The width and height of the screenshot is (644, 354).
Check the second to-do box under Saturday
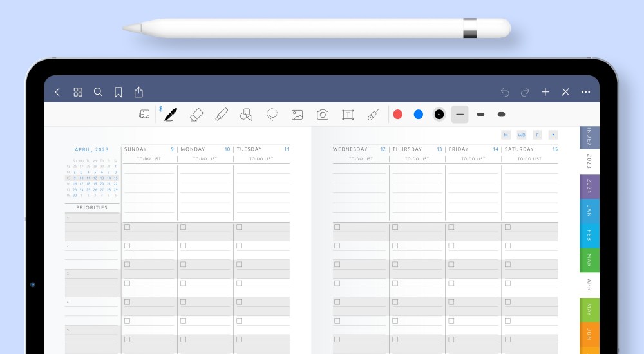pyautogui.click(x=508, y=246)
